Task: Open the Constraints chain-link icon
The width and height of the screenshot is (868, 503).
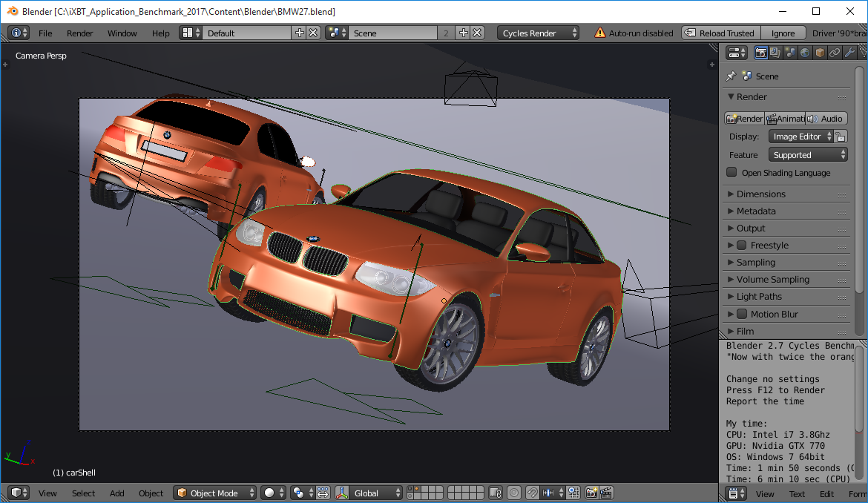Action: [834, 53]
